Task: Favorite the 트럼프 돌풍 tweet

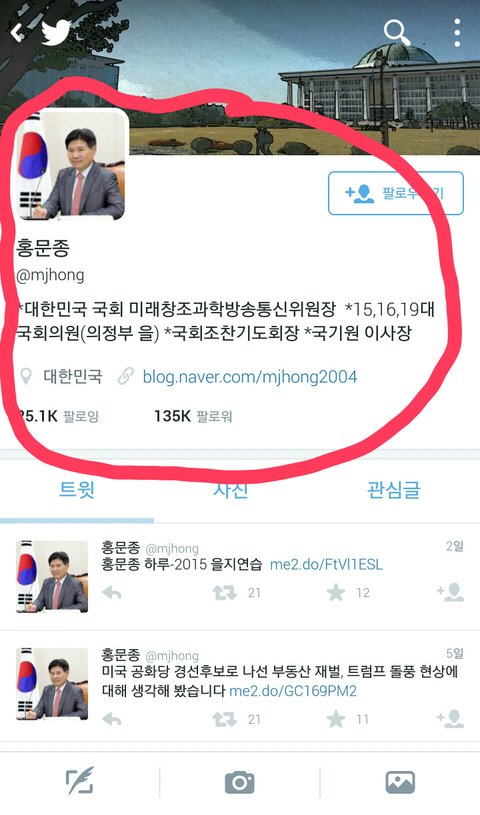Action: point(336,719)
